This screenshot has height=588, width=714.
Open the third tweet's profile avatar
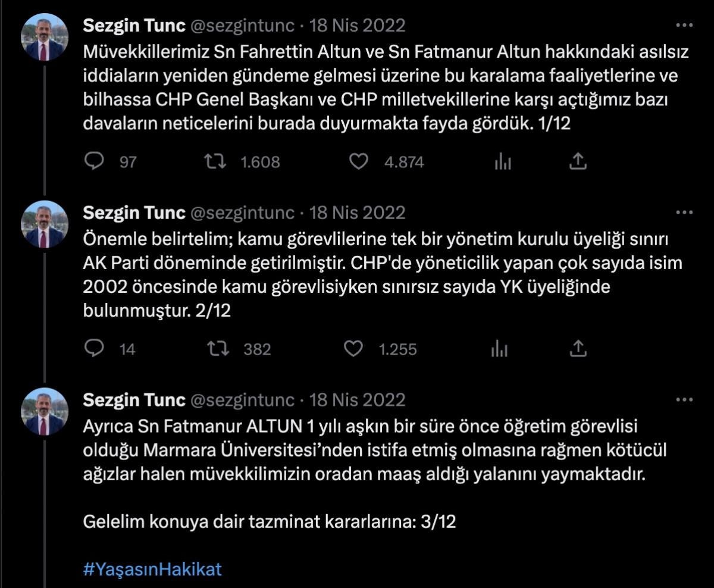45,411
